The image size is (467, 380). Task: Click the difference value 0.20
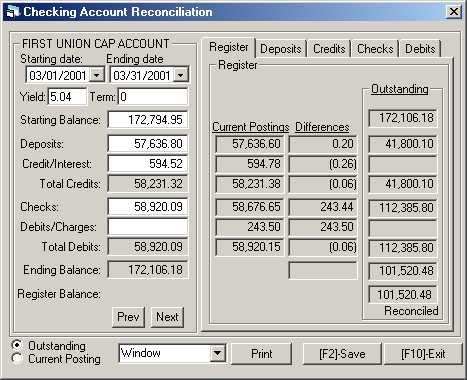coord(323,144)
